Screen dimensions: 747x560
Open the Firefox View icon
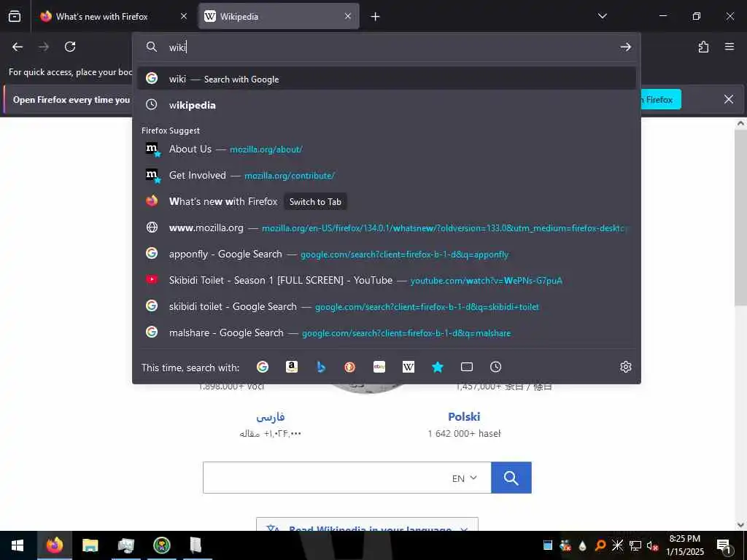(x=15, y=16)
